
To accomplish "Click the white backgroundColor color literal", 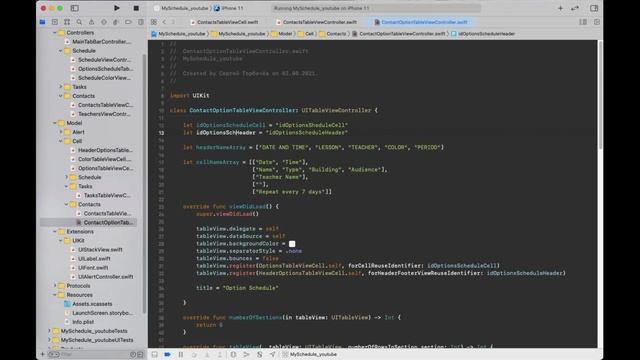I will point(292,244).
